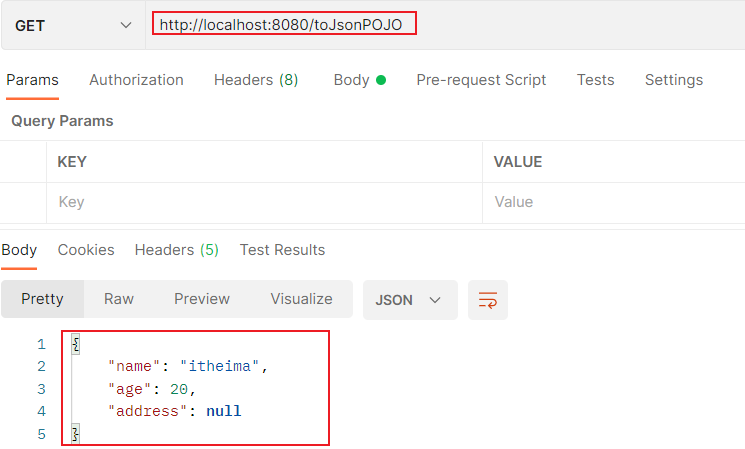Select the Params tab
This screenshot has width=745, height=449.
(x=33, y=80)
